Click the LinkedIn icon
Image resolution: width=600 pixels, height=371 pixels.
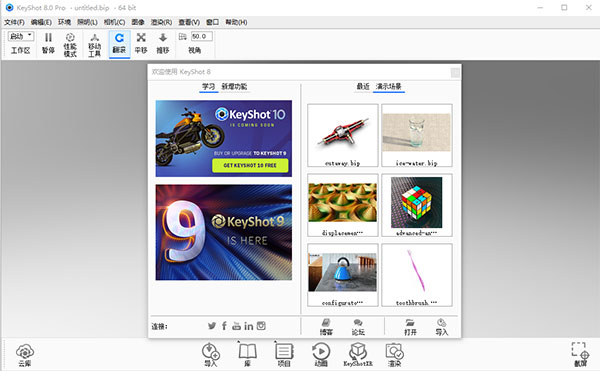pos(249,326)
